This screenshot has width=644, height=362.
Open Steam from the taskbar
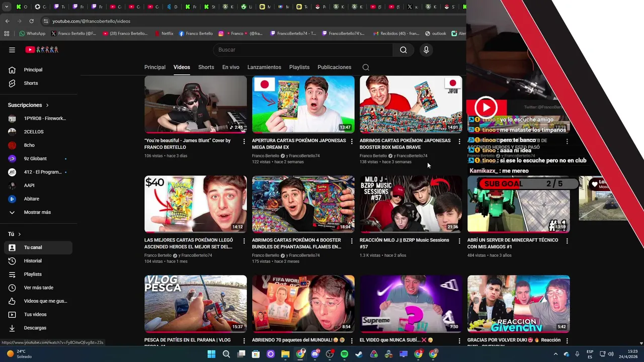pos(359,354)
